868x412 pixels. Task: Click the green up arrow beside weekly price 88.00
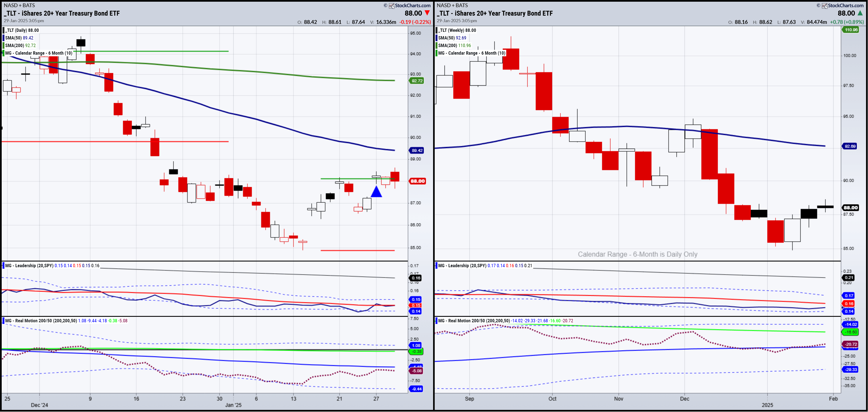[x=860, y=13]
